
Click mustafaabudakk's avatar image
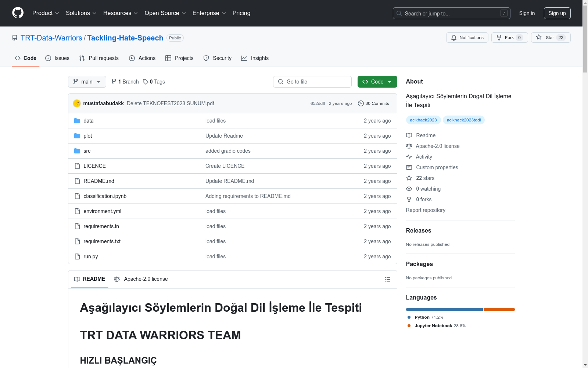click(x=77, y=103)
